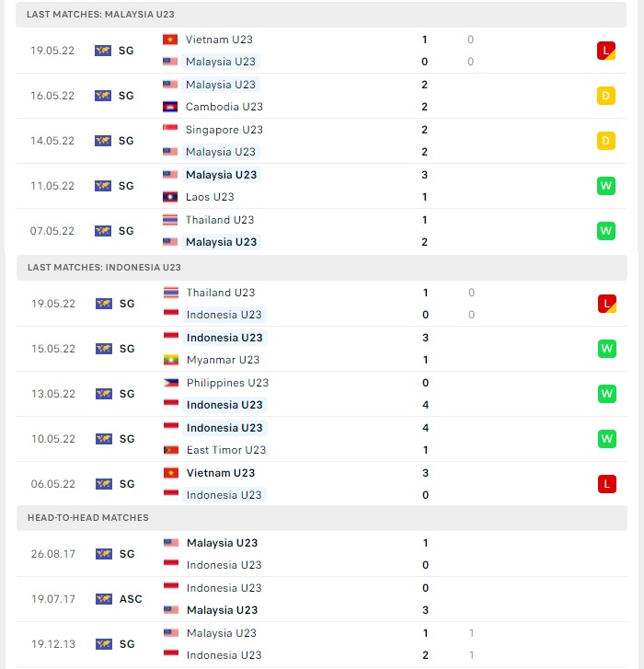Open the 26.08.17 Malaysia vs Indonesia match row
This screenshot has height=669, width=644.
coord(322,554)
